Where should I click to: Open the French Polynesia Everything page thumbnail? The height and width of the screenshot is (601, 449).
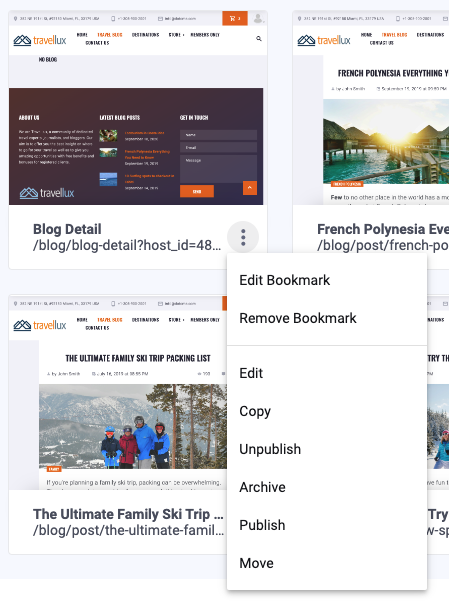point(371,108)
